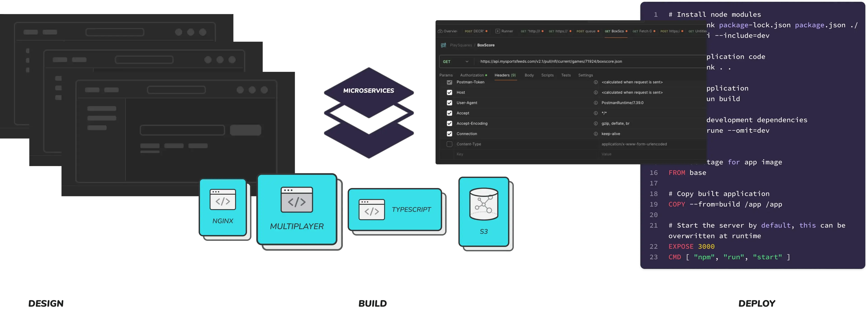Image resolution: width=868 pixels, height=310 pixels.
Task: Switch to the Scripts tab
Action: click(547, 75)
